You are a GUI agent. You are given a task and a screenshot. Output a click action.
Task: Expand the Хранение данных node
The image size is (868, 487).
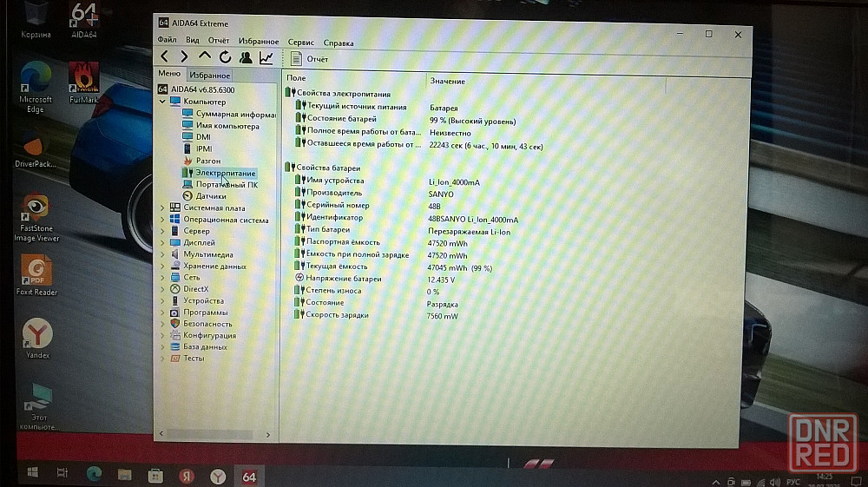point(162,267)
